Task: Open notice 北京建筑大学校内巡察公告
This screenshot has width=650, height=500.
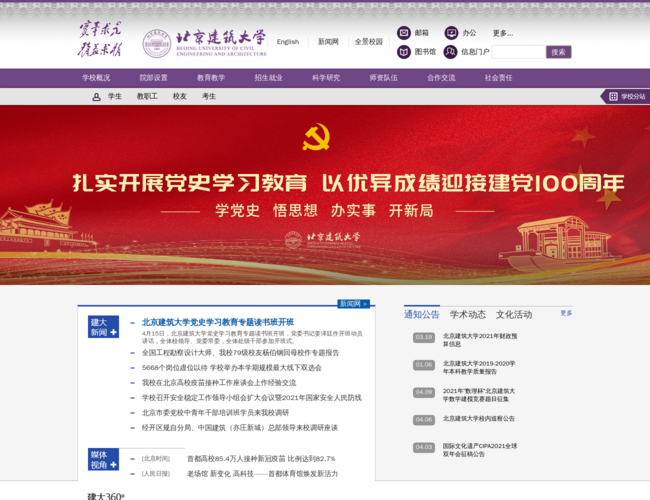Action: [479, 418]
